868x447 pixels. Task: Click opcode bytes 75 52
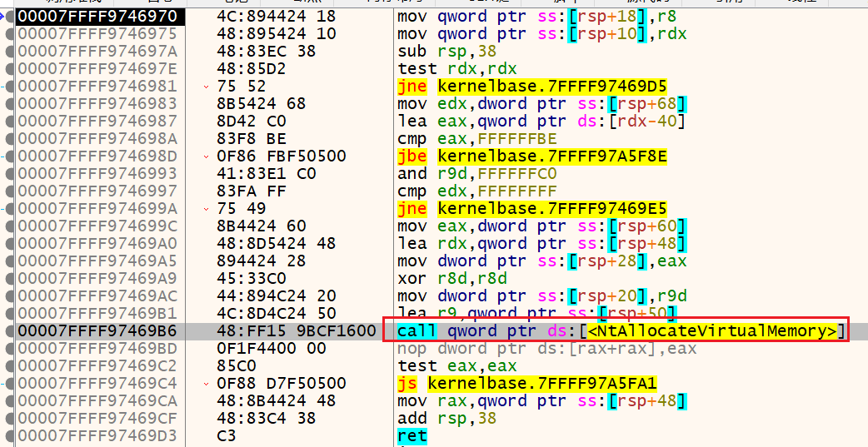[x=242, y=87]
